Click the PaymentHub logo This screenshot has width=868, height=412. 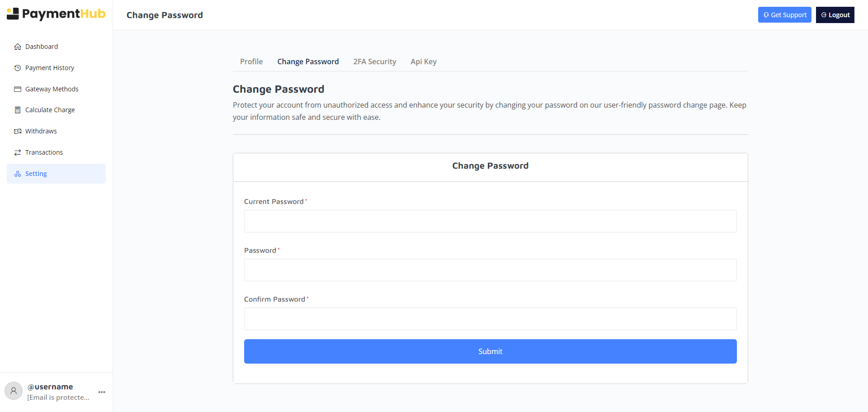coord(56,14)
